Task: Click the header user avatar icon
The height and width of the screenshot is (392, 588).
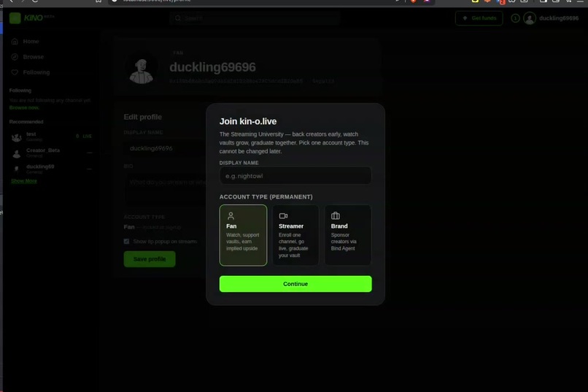Action: click(x=530, y=18)
